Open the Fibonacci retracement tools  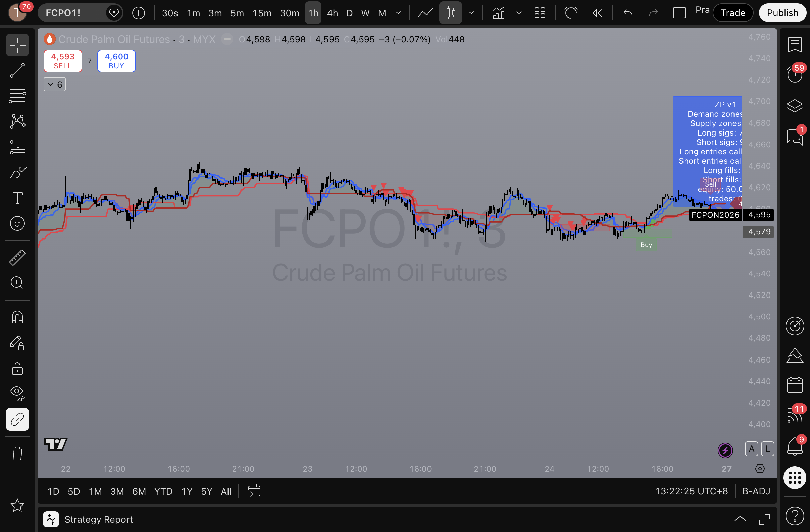(17, 96)
